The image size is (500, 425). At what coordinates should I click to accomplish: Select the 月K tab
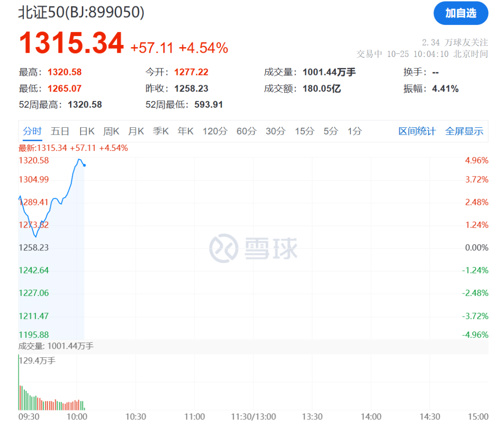coord(136,131)
